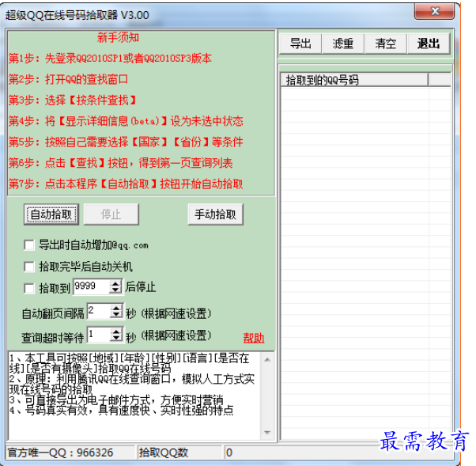476x466 pixels.
Task: Click the 自动翻页间隔 seconds input field
Action: click(99, 311)
